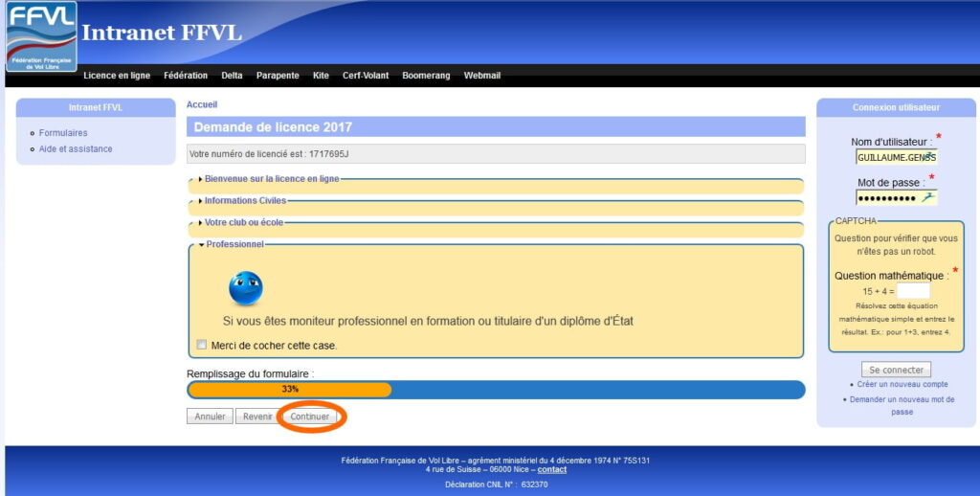Expand the 'Informations Civiles' section

pos(244,200)
